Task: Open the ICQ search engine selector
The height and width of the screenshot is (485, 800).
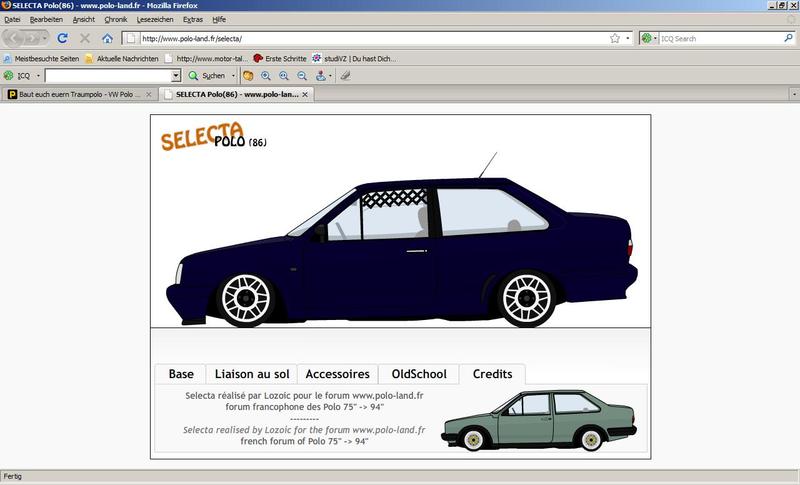Action: (649, 38)
